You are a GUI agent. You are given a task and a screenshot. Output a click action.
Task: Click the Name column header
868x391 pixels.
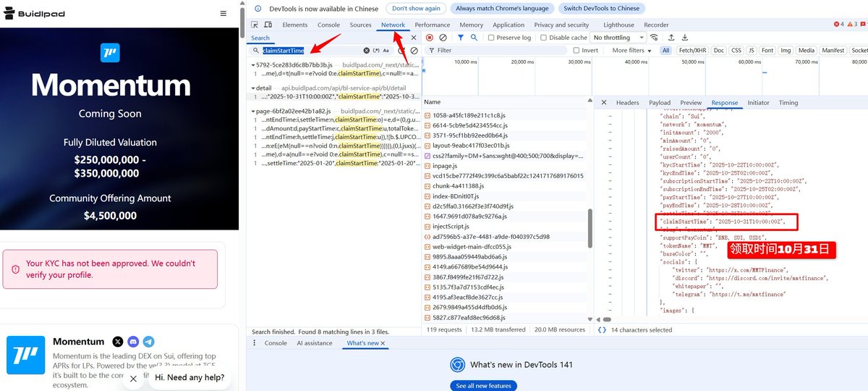433,103
